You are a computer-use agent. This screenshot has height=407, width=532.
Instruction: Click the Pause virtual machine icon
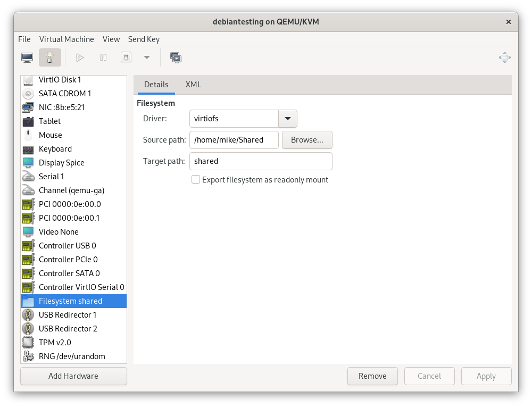click(103, 57)
